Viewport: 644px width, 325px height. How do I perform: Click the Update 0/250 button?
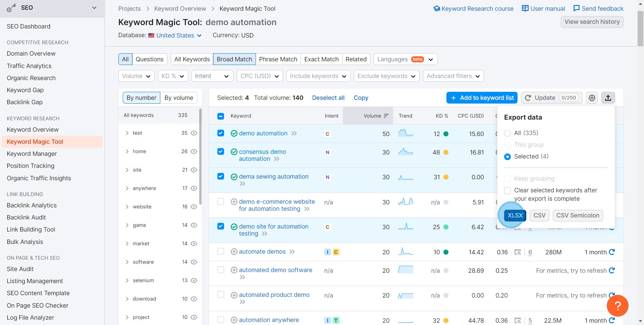[552, 98]
